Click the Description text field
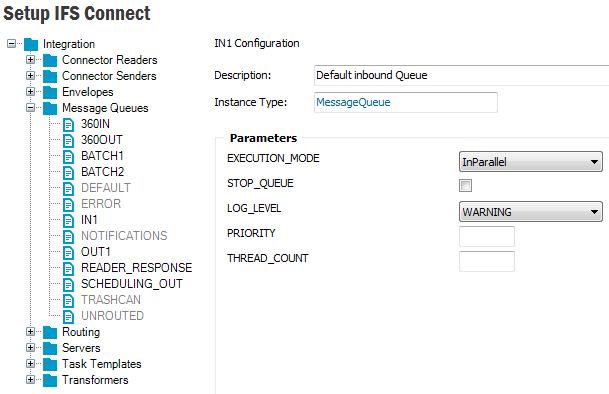Image resolution: width=609 pixels, height=394 pixels. pyautogui.click(x=461, y=75)
